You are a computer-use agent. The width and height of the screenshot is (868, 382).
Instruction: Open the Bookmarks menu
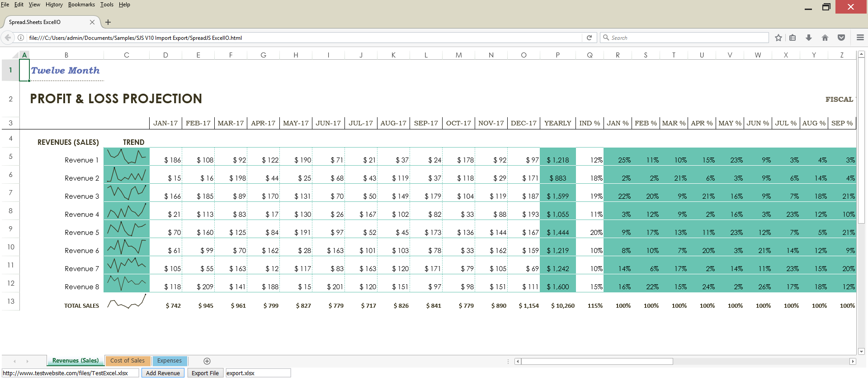point(81,5)
